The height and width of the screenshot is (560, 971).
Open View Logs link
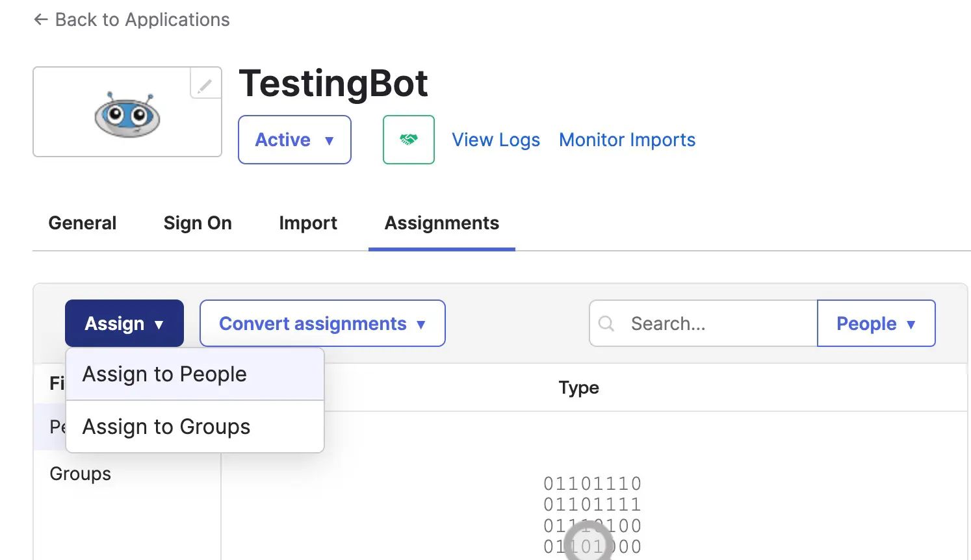[x=496, y=140]
